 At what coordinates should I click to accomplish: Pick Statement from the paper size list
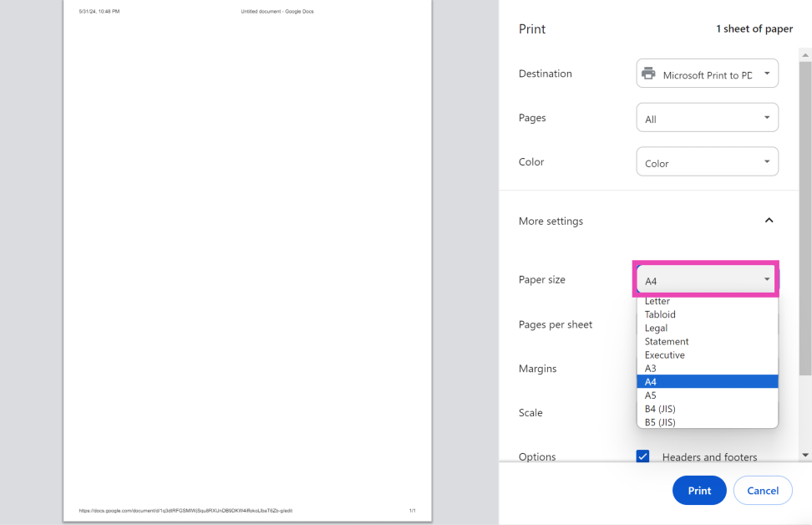click(667, 341)
